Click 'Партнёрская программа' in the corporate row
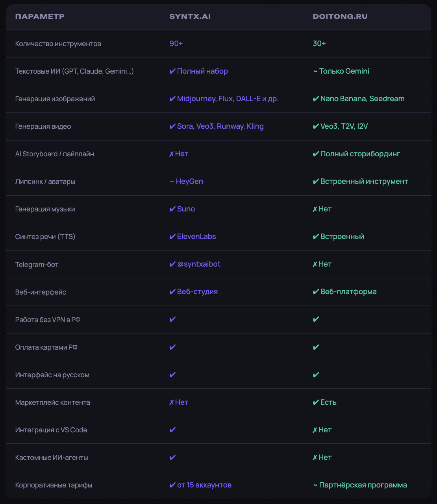The image size is (437, 504). pyautogui.click(x=363, y=485)
